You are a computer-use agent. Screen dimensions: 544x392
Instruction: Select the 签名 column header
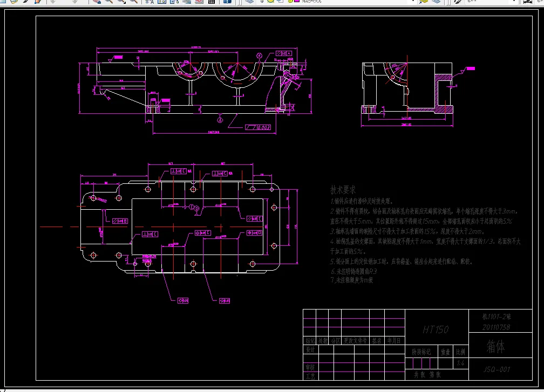[377, 341]
